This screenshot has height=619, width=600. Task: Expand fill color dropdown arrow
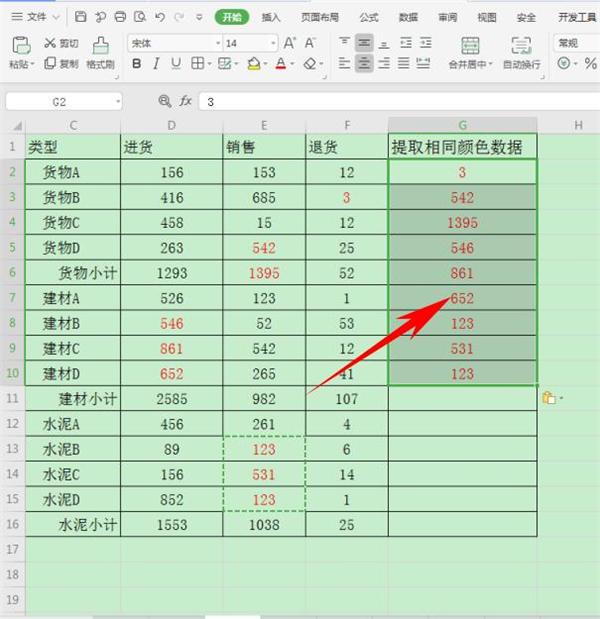click(265, 64)
